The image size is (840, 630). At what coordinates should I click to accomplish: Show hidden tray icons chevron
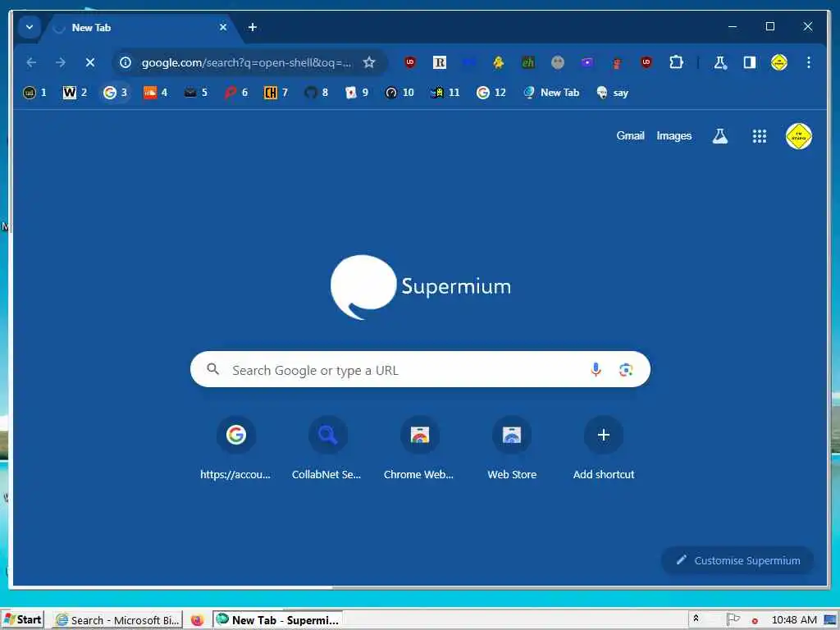point(696,619)
